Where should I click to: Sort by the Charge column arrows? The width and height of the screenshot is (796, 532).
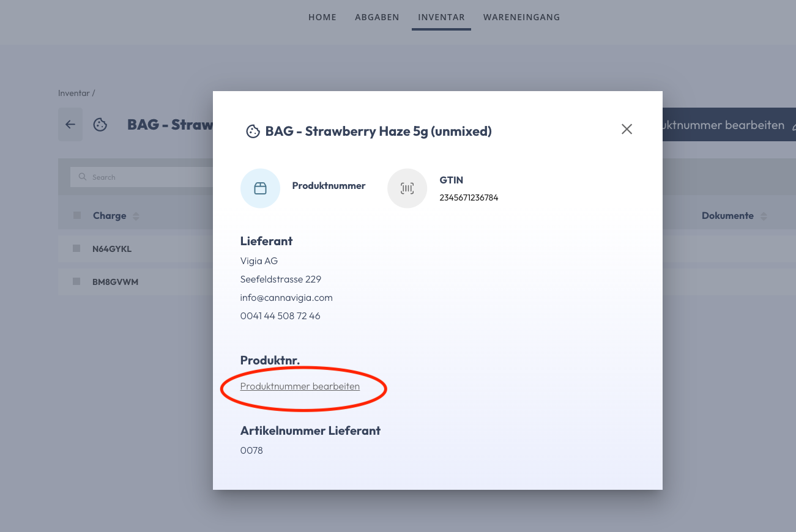[136, 216]
